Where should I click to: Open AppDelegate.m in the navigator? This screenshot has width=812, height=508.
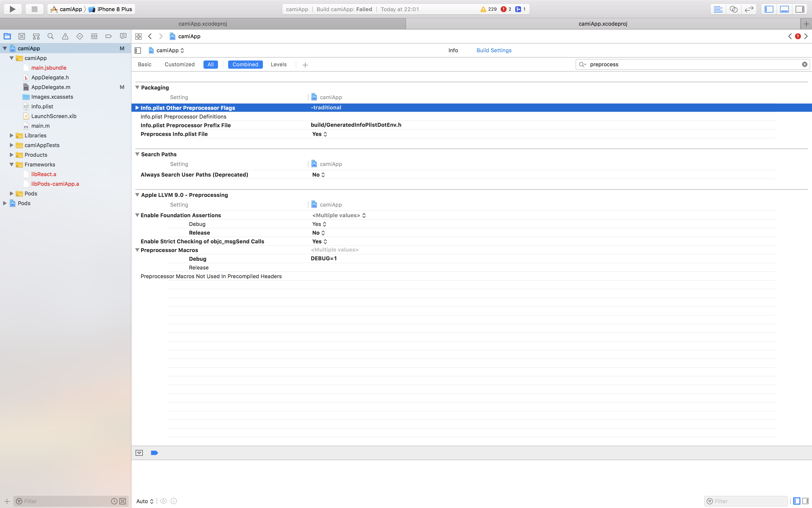51,87
